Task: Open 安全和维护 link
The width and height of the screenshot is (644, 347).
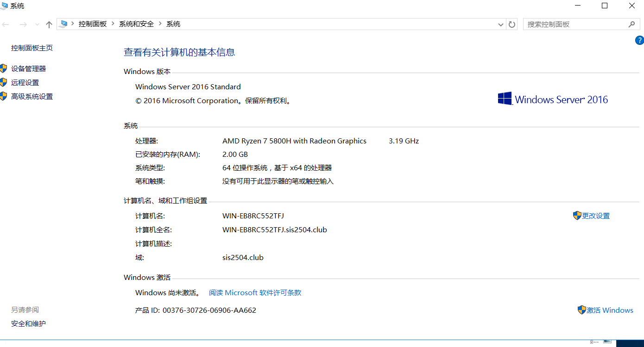Action: point(28,324)
